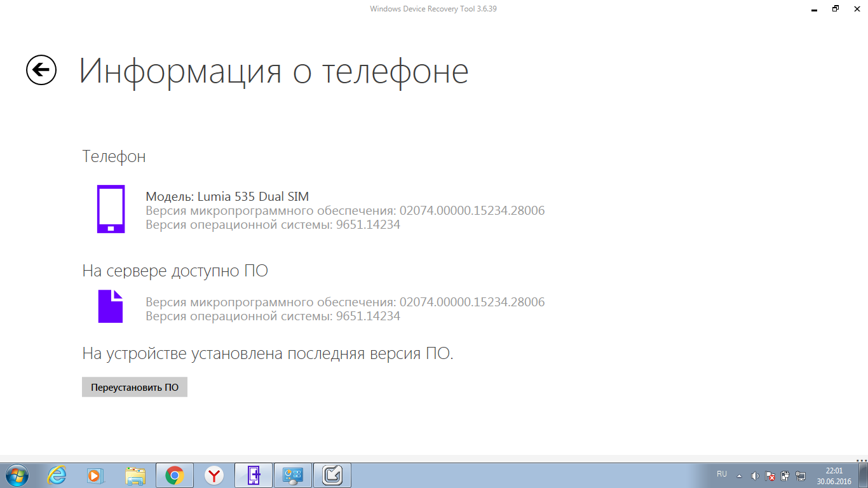This screenshot has width=868, height=488.
Task: Launch Yandex Browser from the taskbar
Action: [214, 475]
